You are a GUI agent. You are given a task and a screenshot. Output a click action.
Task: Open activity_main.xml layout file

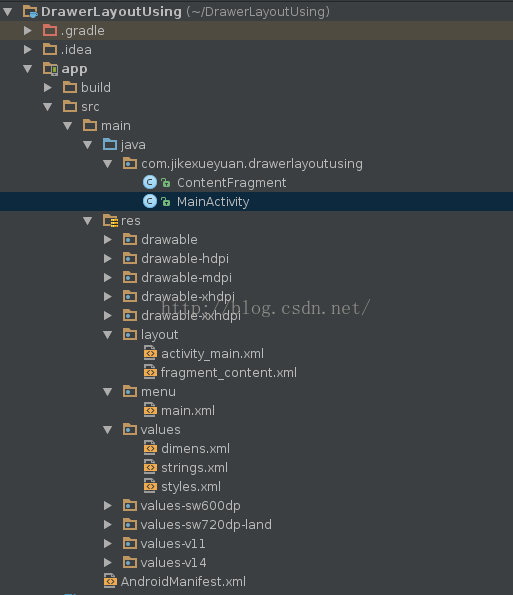(212, 354)
